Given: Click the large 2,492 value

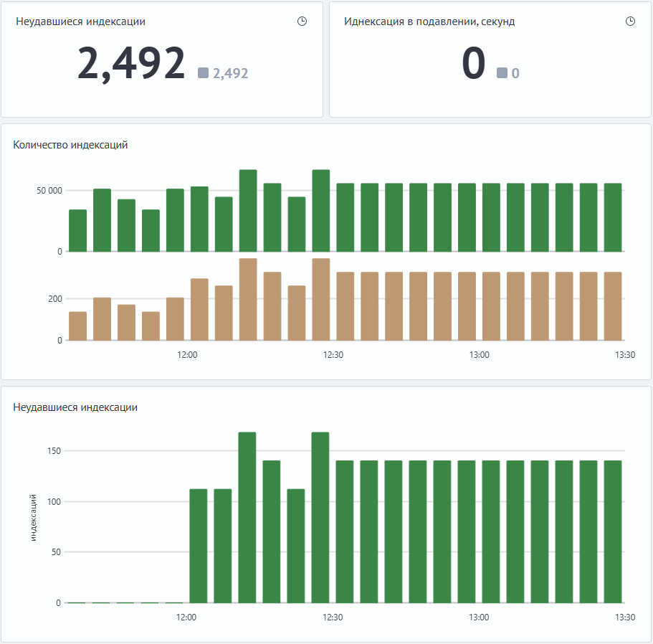Looking at the screenshot, I should (x=131, y=63).
